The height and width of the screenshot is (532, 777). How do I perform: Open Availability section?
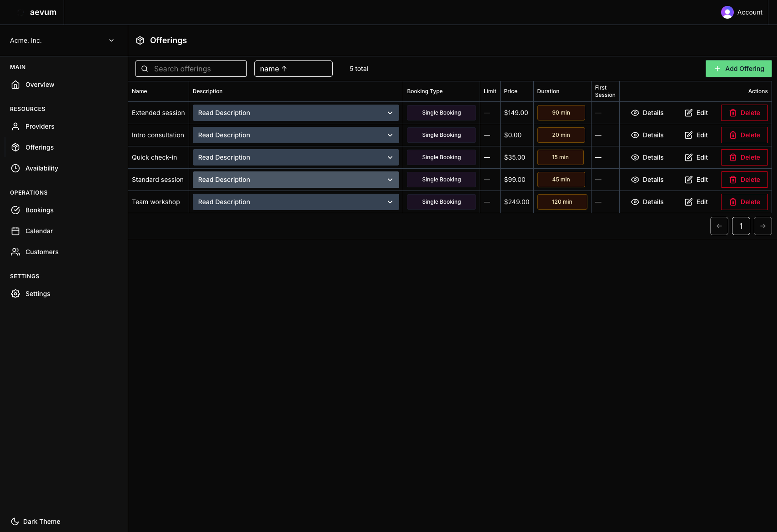pyautogui.click(x=64, y=168)
